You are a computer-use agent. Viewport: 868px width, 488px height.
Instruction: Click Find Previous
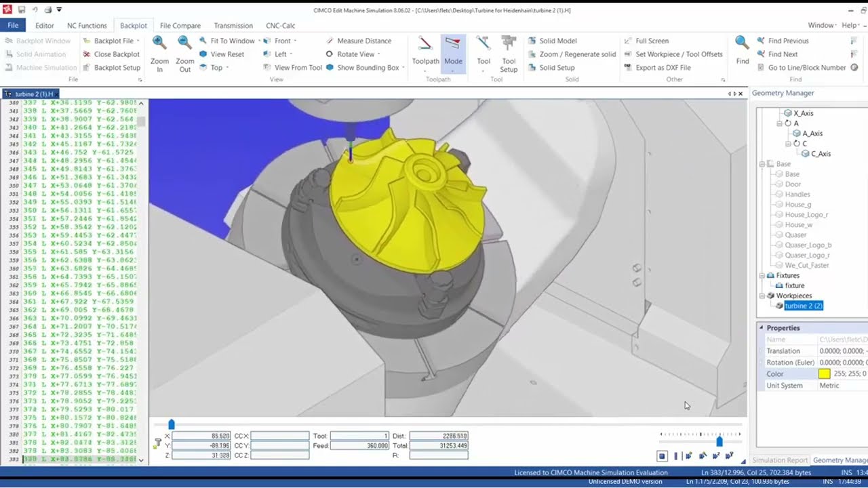pos(783,41)
